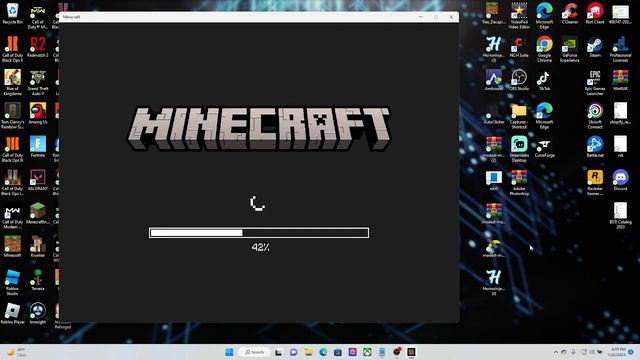Switch to Minecraft taskbar icon
640x360 pixels.
coord(411,352)
